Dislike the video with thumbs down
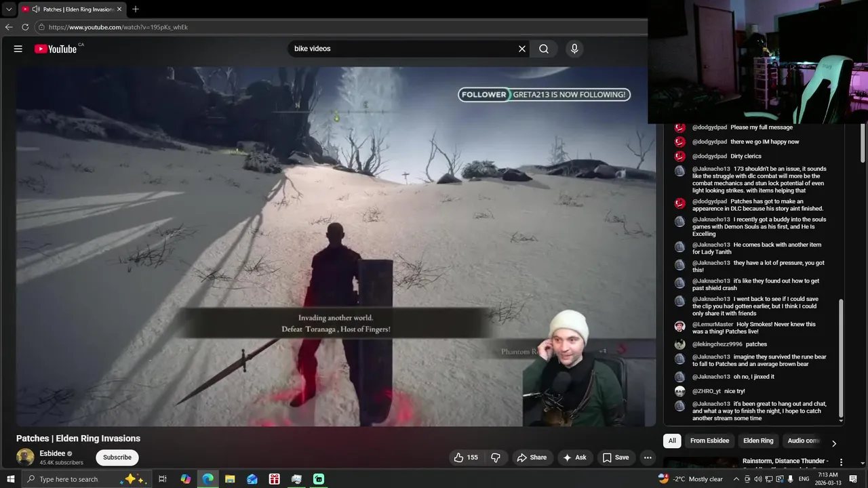868x488 pixels. pyautogui.click(x=496, y=457)
